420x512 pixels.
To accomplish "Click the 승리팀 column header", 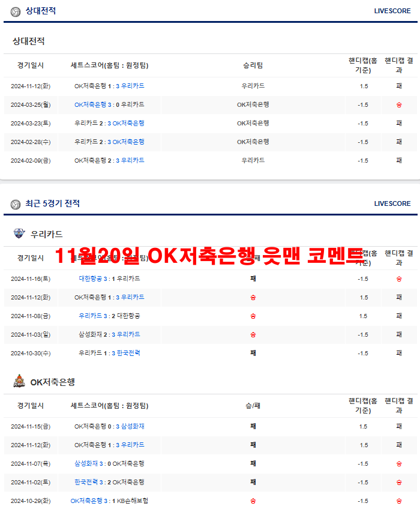I will pyautogui.click(x=253, y=65).
